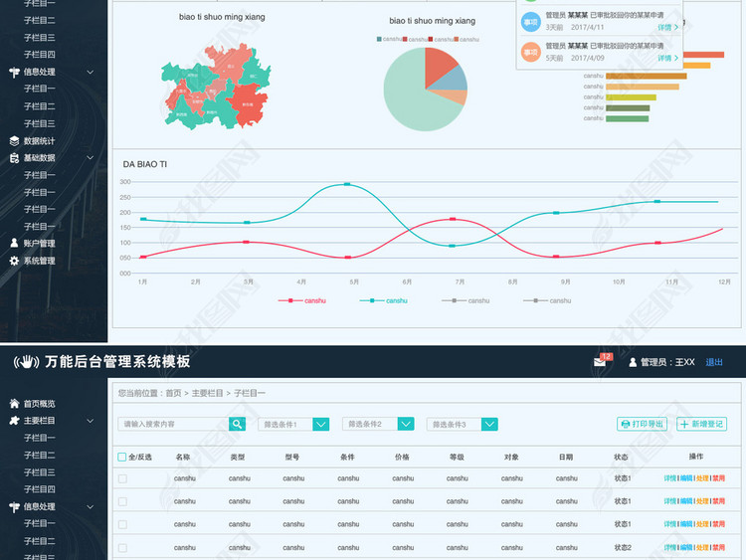Click the 请输入搜索内容 search field
The width and height of the screenshot is (746, 560).
173,424
